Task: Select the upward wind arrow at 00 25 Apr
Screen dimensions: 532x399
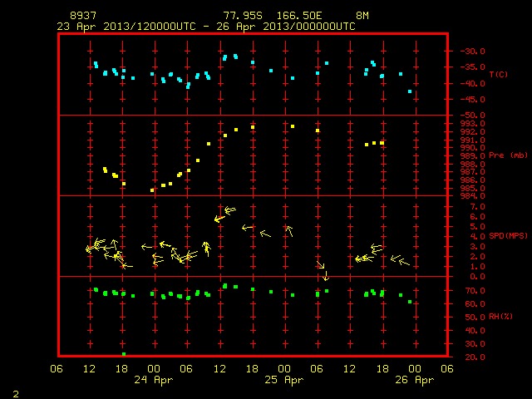Action: click(289, 231)
